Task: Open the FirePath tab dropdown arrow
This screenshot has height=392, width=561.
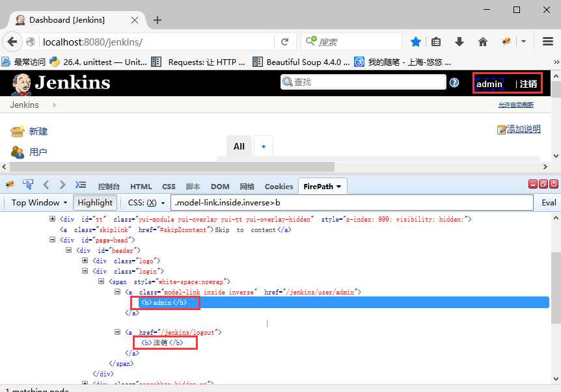Action: [x=338, y=187]
